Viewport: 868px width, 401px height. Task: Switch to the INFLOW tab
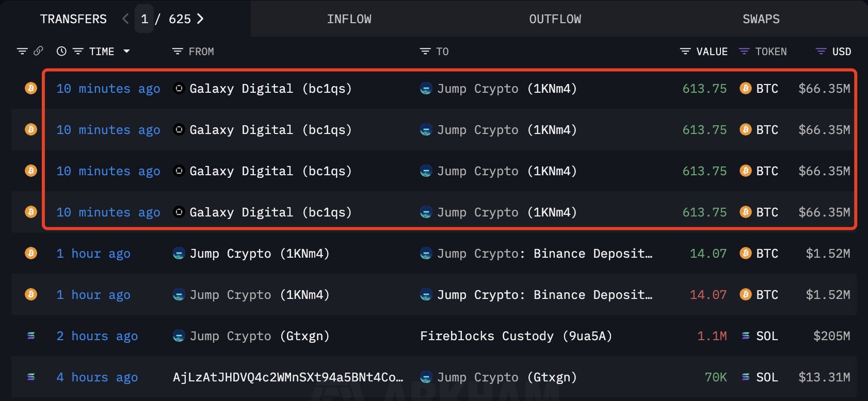click(349, 19)
